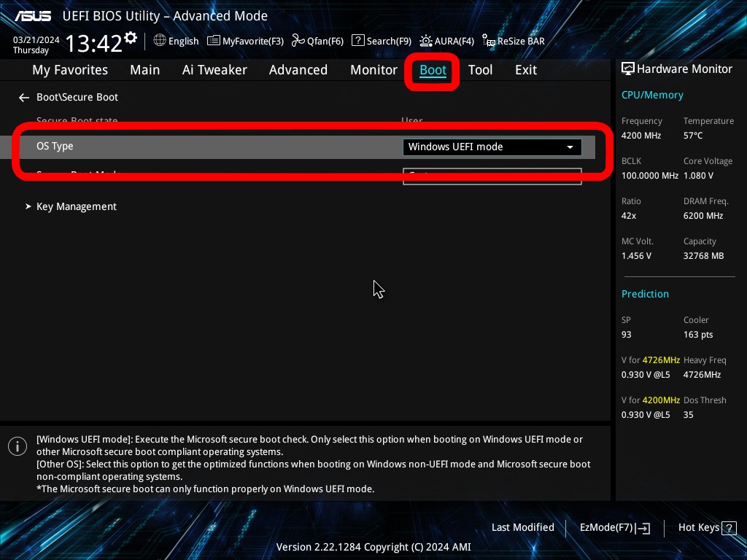Click the 1.456 V MC Volt value
The height and width of the screenshot is (560, 747).
tap(636, 256)
